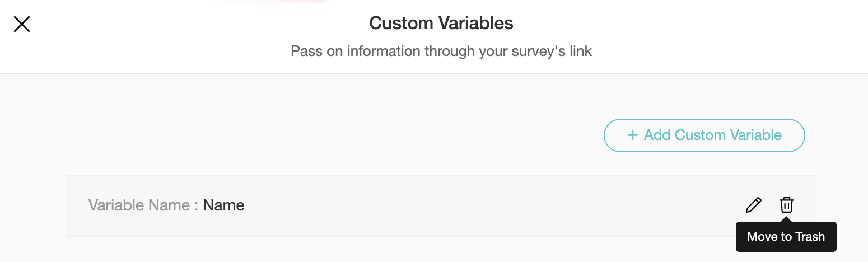Click the word "Trash" in the tooltip
Viewport: 868px width, 262px height.
click(x=810, y=237)
